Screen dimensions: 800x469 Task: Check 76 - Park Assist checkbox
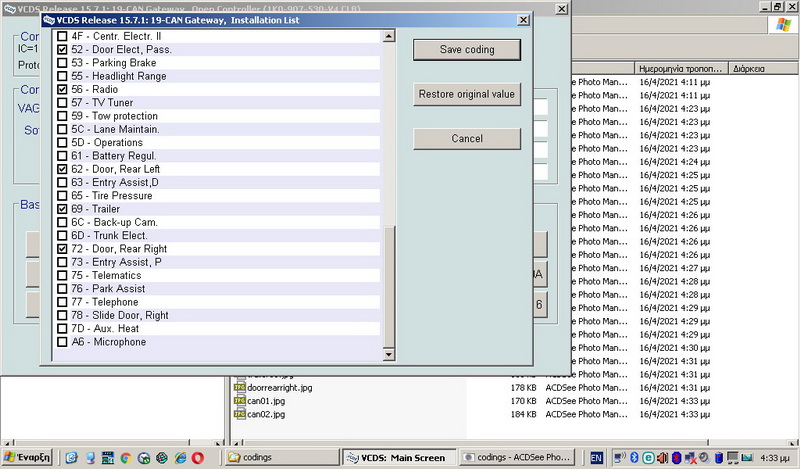(x=62, y=288)
